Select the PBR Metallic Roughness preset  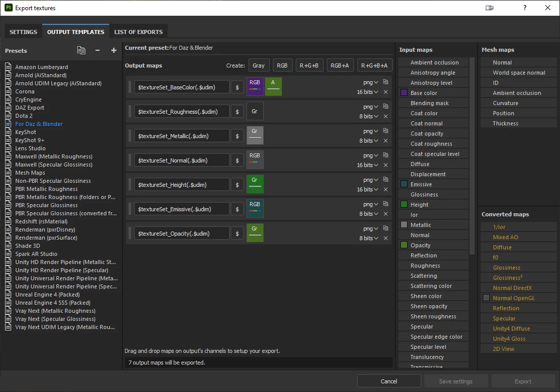tap(46, 189)
